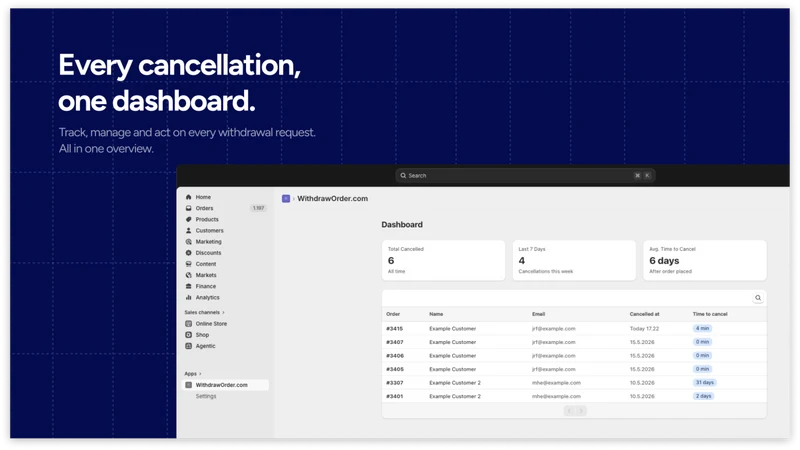Click the magnifier icon in top search bar
The height and width of the screenshot is (450, 800).
point(403,176)
